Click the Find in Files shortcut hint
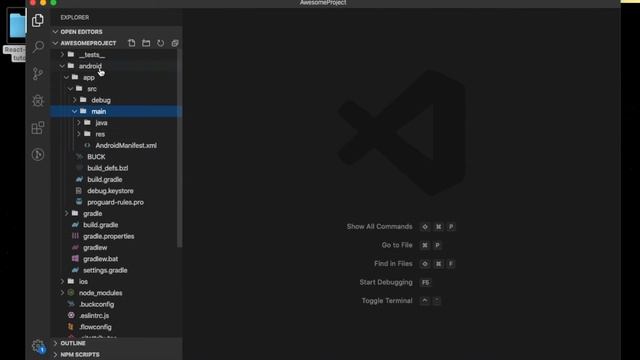The height and width of the screenshot is (360, 640). pos(414,264)
